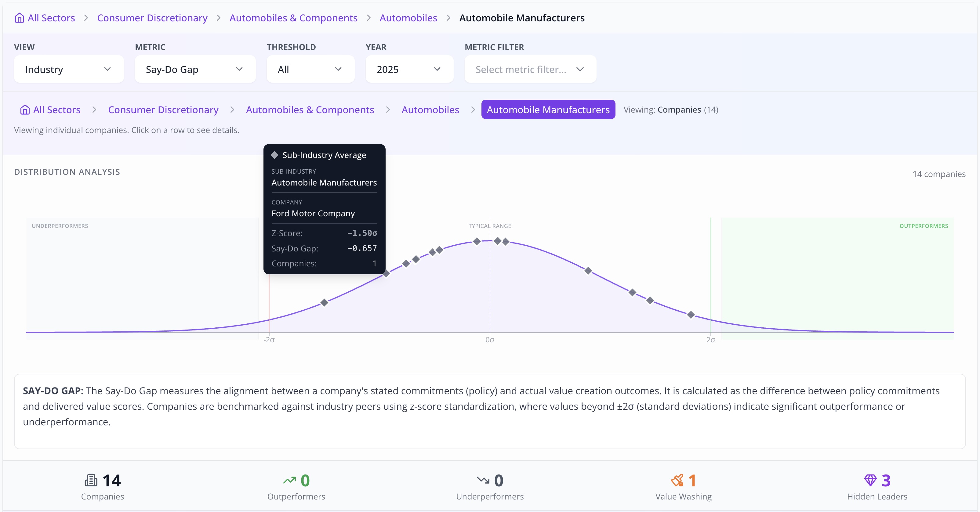Click the home icon in the lower breadcrumb bar
Screen dimensions: 980x512
pos(25,110)
